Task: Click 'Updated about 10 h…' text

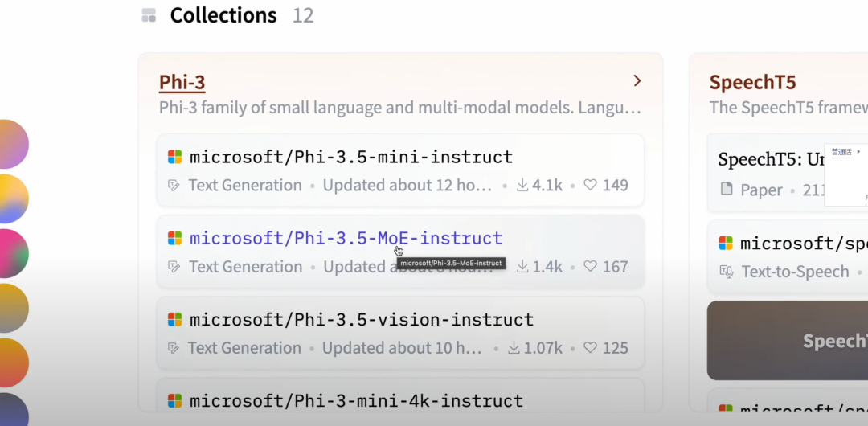Action: point(403,348)
